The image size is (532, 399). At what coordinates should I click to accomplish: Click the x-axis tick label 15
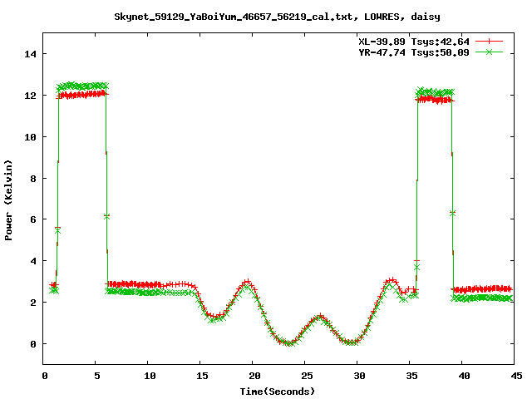pos(202,376)
